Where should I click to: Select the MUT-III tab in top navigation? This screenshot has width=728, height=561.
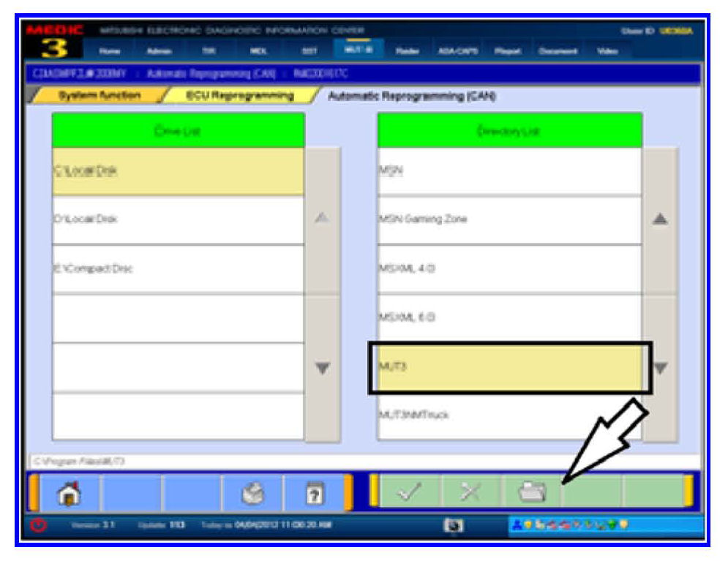(356, 50)
